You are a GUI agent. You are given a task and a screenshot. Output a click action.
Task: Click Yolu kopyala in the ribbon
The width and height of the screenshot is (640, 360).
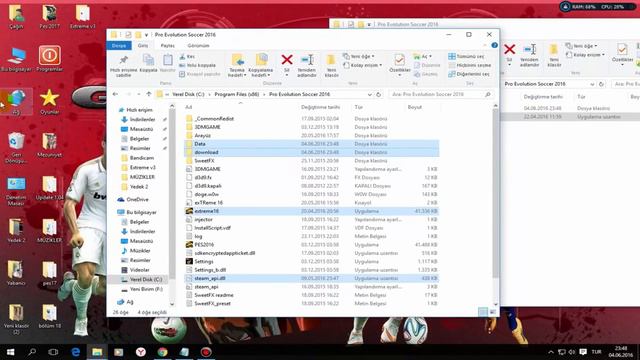pyautogui.click(x=198, y=65)
